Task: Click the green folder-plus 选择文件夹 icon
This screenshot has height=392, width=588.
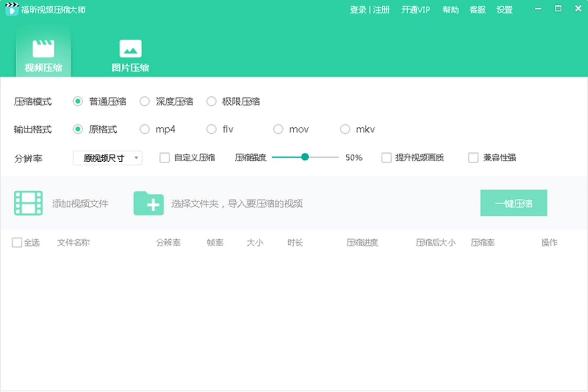Action: pos(148,203)
